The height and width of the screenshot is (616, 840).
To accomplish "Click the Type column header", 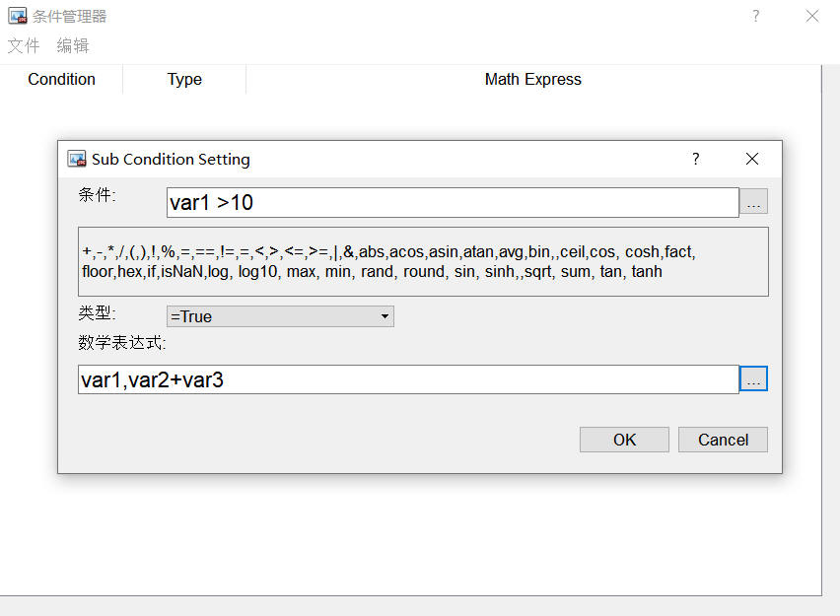I will tap(184, 80).
